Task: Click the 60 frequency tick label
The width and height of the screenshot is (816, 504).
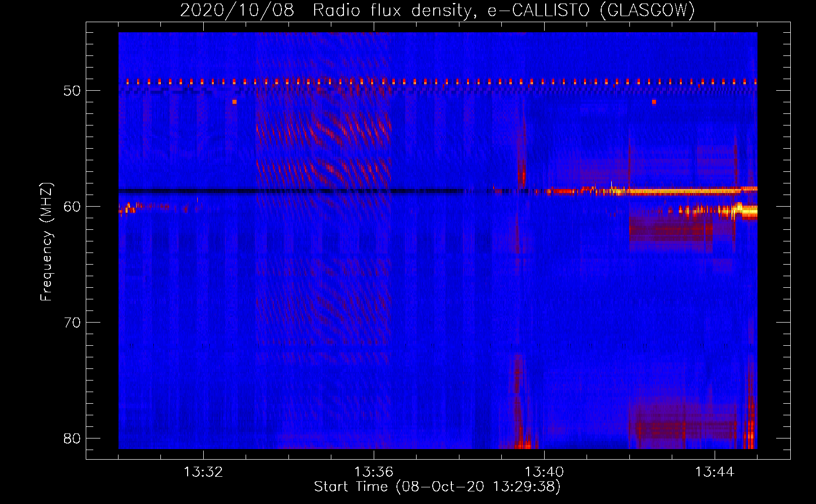Action: point(72,207)
